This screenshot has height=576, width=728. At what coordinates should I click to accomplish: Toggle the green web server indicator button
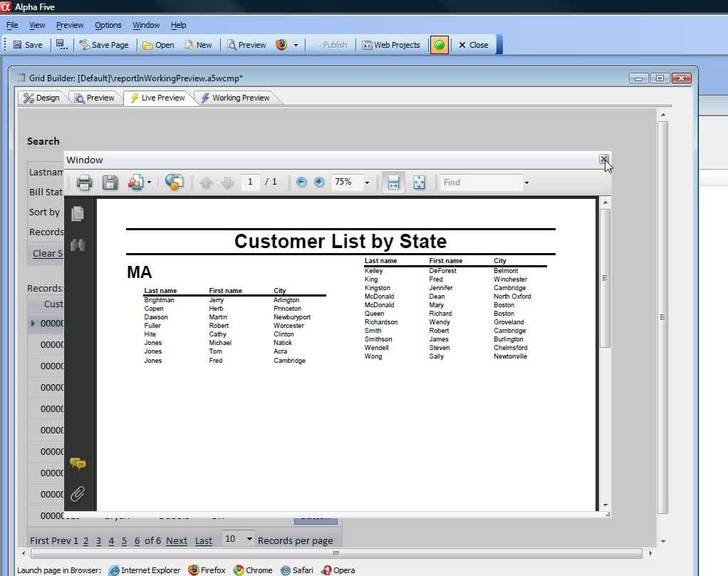tap(440, 45)
